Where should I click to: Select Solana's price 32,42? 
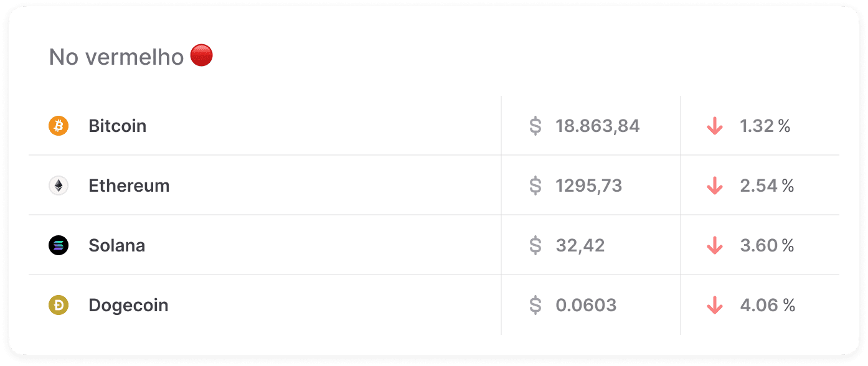(x=580, y=245)
